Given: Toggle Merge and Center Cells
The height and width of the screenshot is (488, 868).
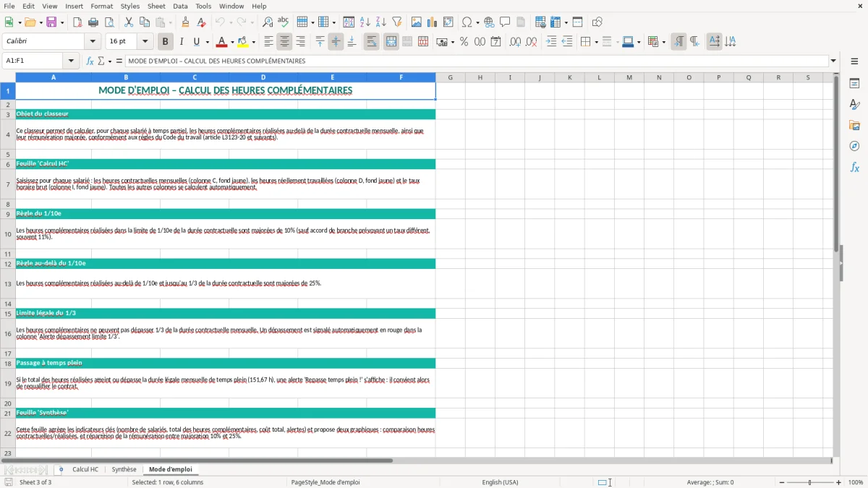Looking at the screenshot, I should click(x=391, y=42).
